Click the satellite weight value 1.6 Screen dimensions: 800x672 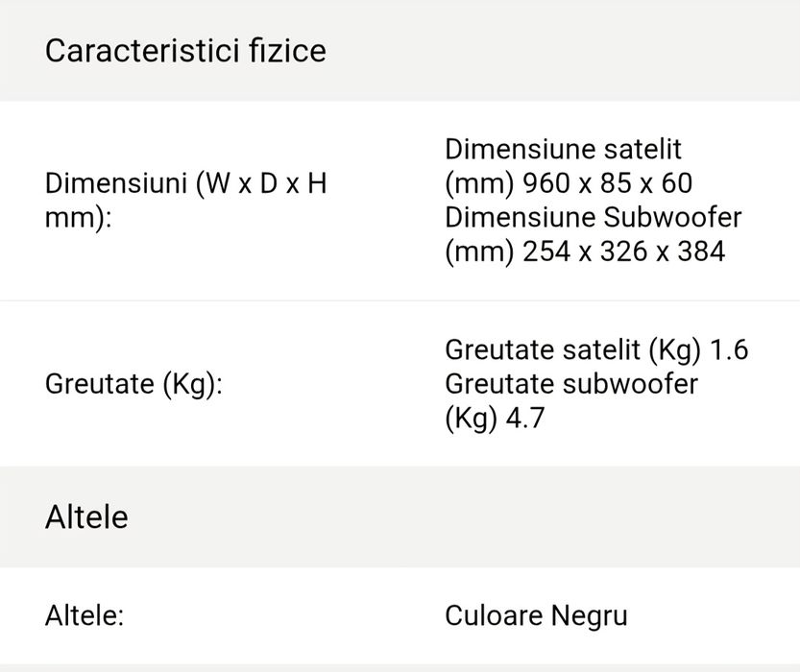[728, 349]
